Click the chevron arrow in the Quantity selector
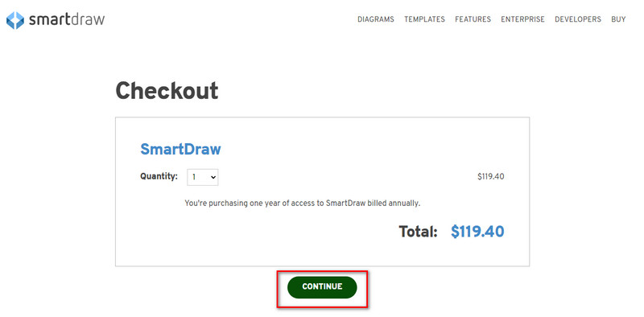644x317 pixels. 213,177
